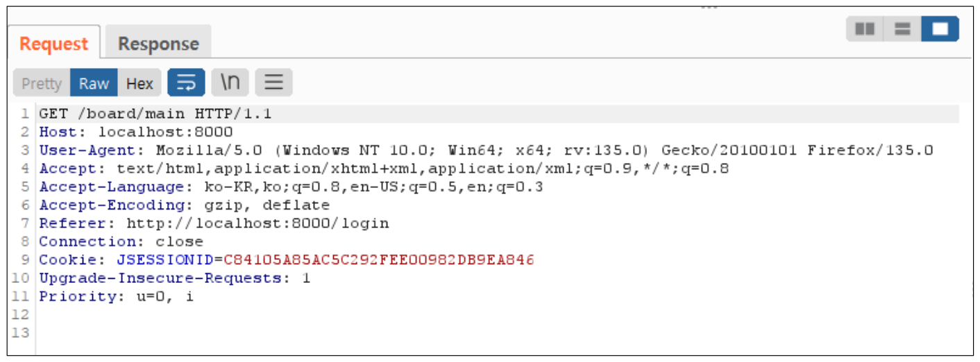Switch to Pretty view mode

tap(42, 83)
